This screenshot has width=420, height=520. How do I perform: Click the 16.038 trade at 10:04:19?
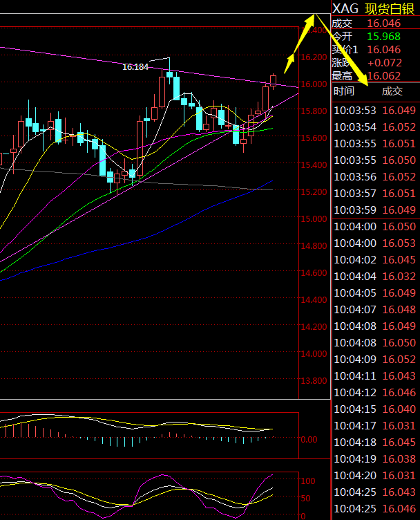(x=399, y=458)
